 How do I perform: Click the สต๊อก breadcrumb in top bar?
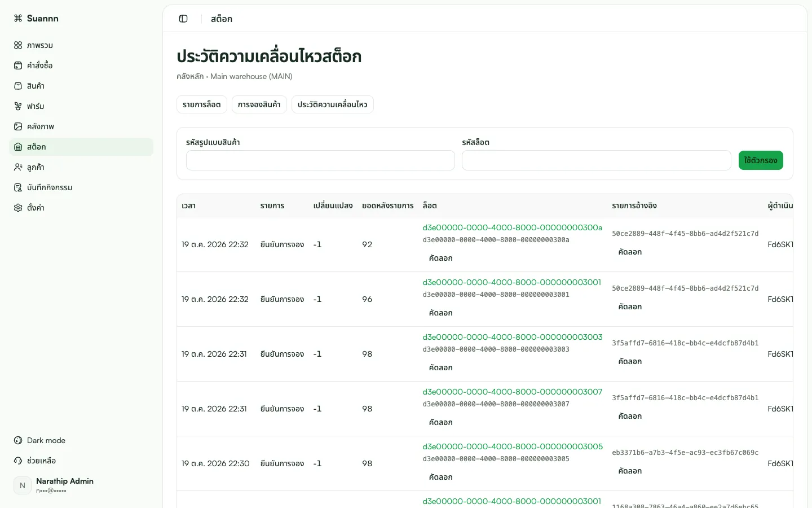point(222,19)
